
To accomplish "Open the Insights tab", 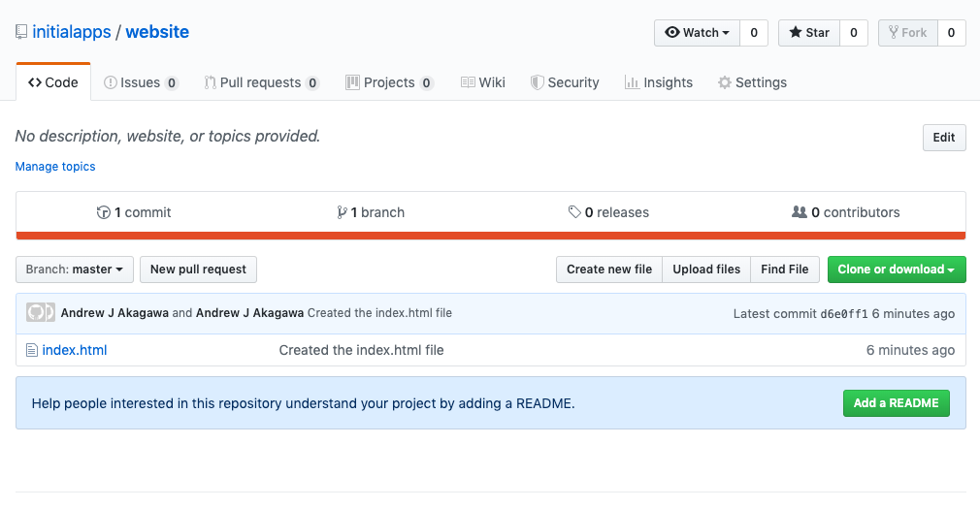I will (659, 82).
